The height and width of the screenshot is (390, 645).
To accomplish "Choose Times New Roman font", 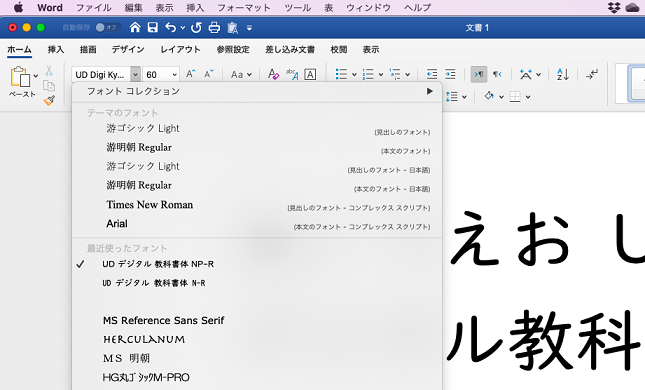I will [257, 204].
